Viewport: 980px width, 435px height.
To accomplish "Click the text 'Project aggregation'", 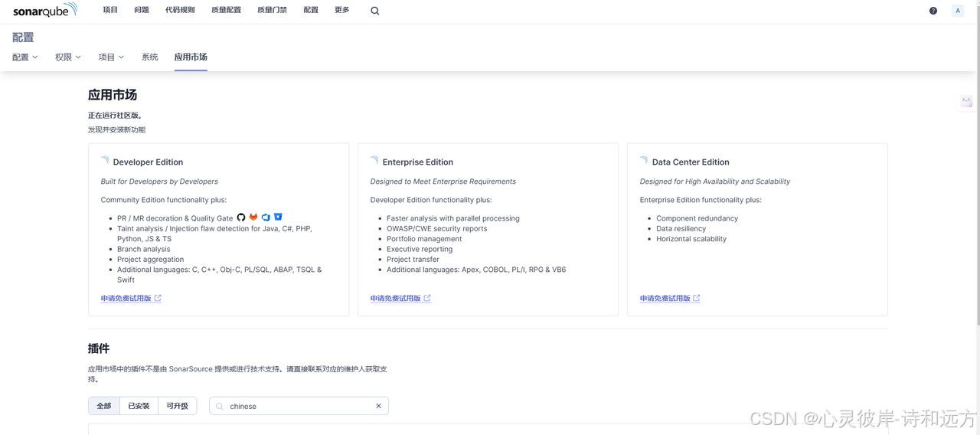I will pyautogui.click(x=151, y=259).
